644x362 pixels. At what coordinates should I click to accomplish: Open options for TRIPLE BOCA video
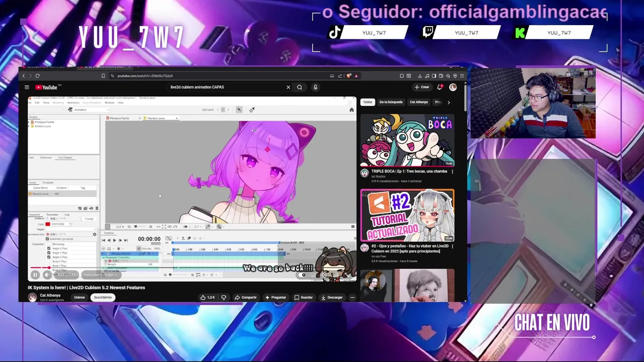452,171
